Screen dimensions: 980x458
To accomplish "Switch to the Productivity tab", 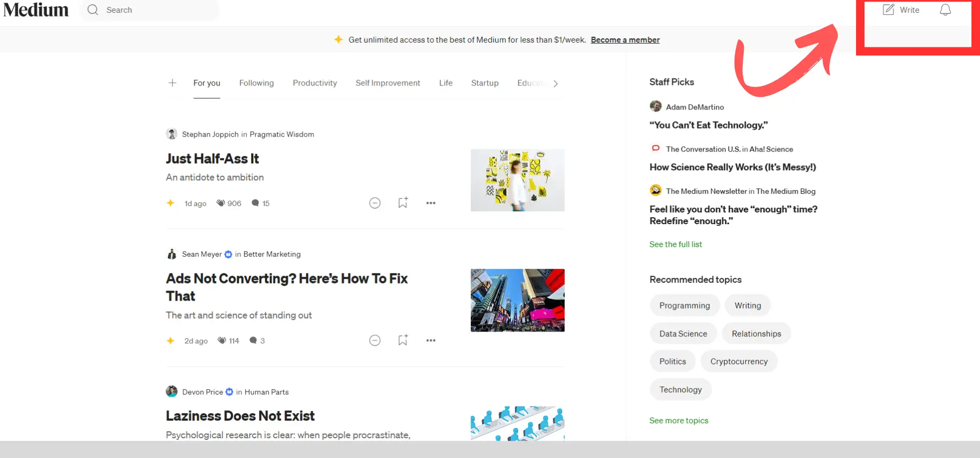I will 315,83.
